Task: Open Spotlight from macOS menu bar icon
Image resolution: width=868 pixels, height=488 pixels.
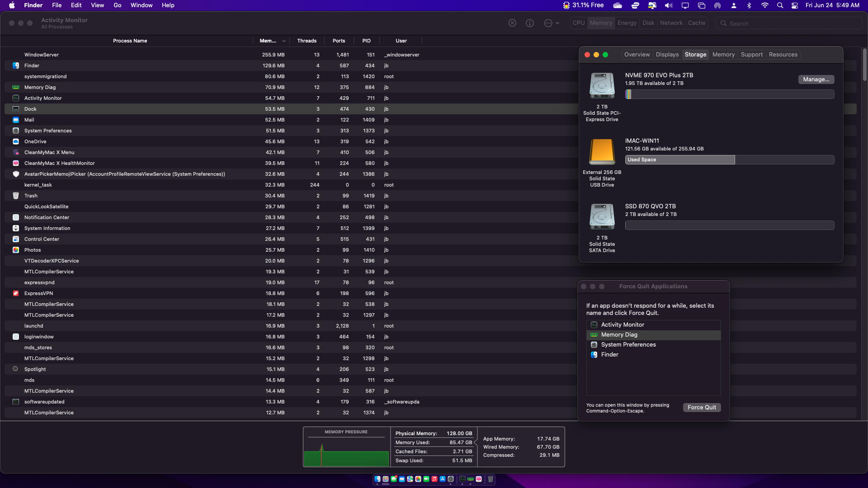Action: [780, 5]
